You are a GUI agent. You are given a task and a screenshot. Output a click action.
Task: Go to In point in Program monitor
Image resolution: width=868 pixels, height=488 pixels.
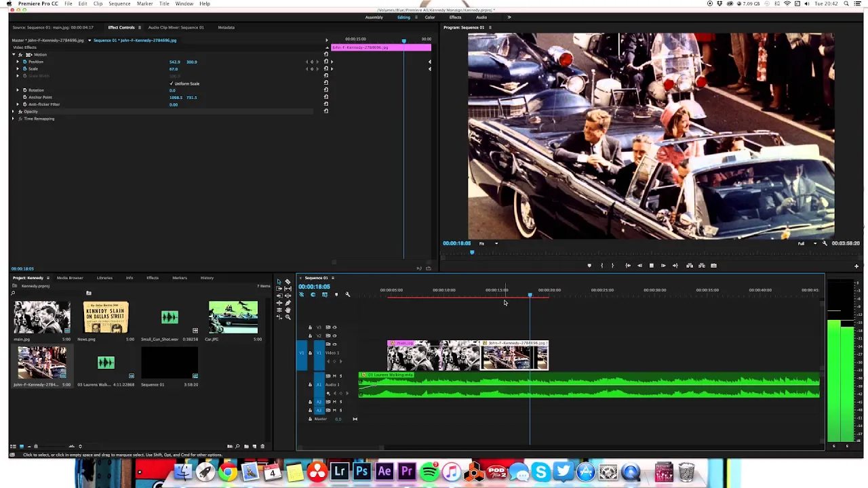click(x=628, y=266)
